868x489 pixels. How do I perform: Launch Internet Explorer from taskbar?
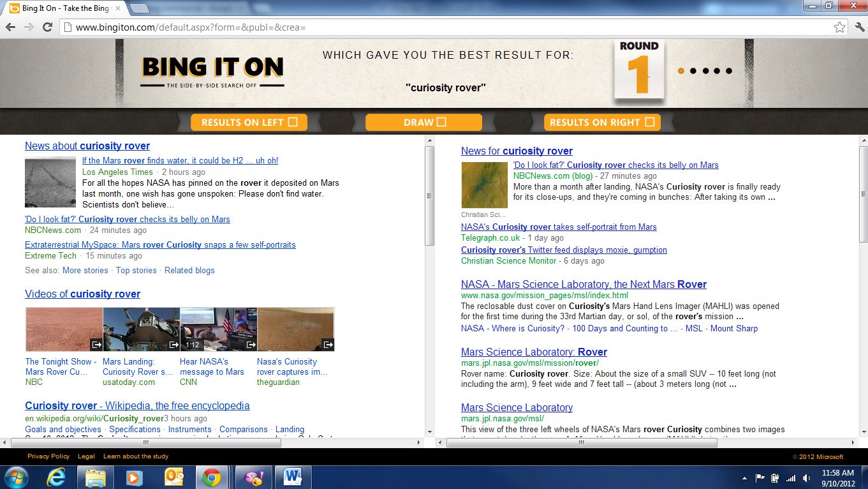(57, 477)
